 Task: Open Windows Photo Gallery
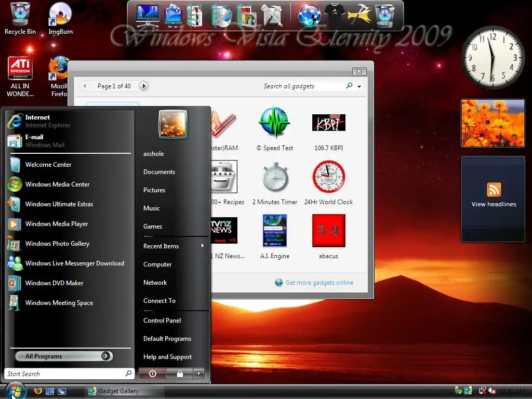[x=70, y=244]
